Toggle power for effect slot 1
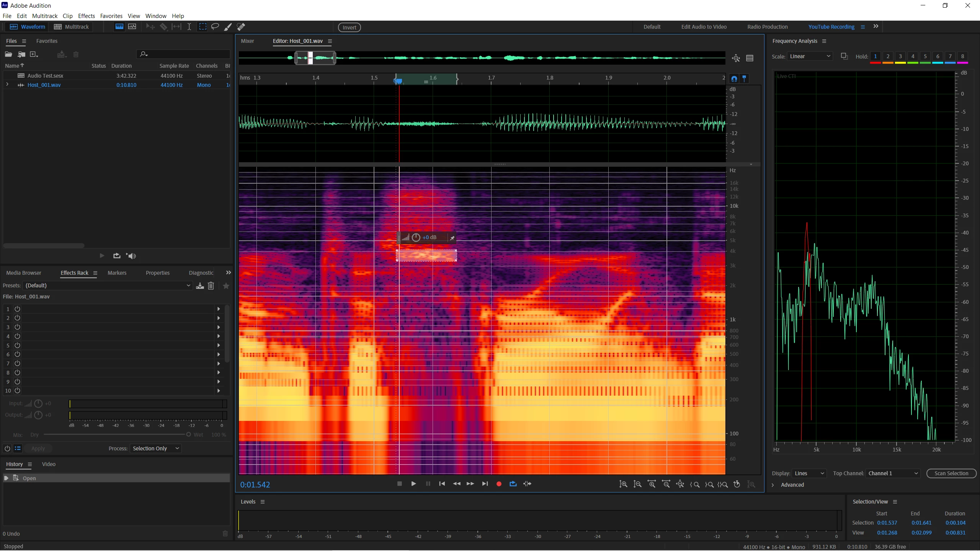The image size is (980, 551). pyautogui.click(x=17, y=309)
